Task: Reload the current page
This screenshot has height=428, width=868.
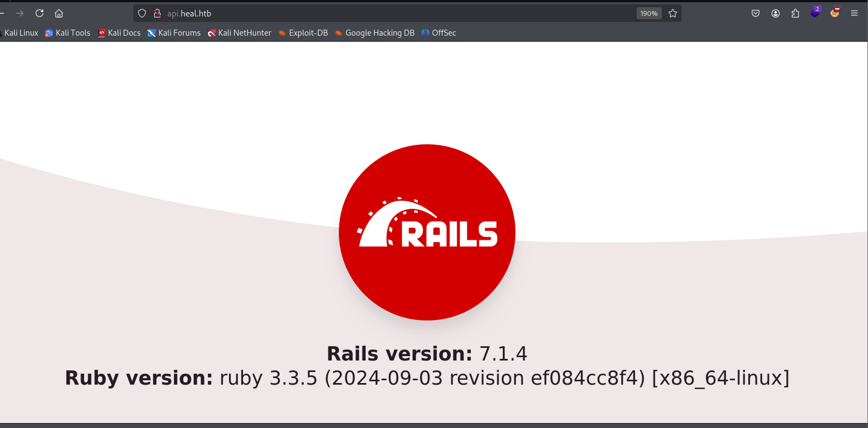Action: [39, 13]
